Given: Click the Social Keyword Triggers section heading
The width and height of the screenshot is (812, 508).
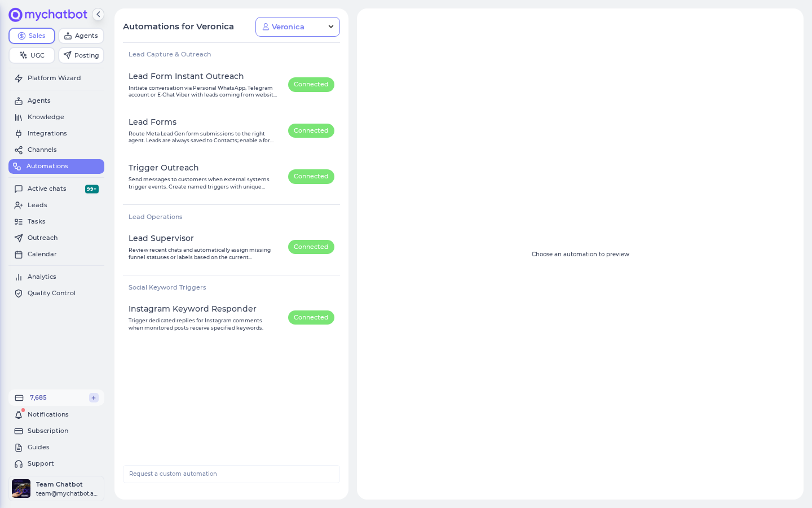Looking at the screenshot, I should [167, 288].
